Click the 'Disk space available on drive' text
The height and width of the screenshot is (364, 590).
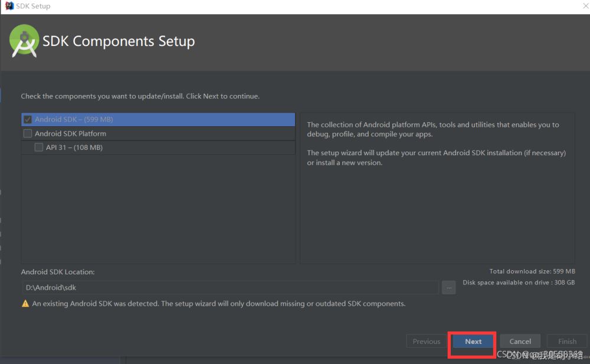point(519,283)
